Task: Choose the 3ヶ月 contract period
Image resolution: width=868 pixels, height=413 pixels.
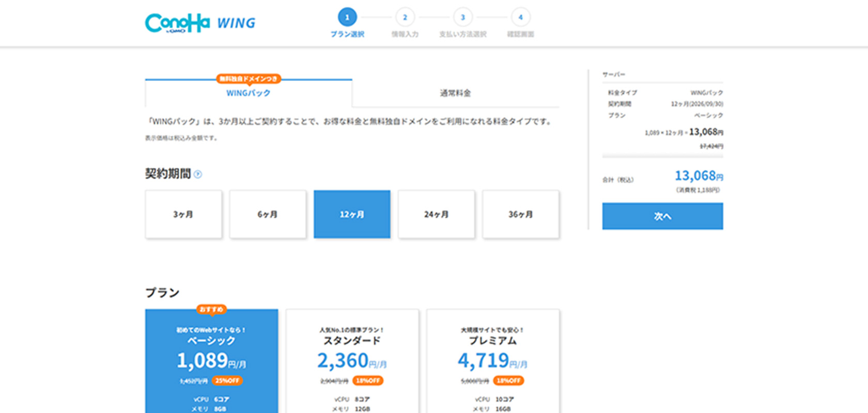Action: (x=183, y=214)
